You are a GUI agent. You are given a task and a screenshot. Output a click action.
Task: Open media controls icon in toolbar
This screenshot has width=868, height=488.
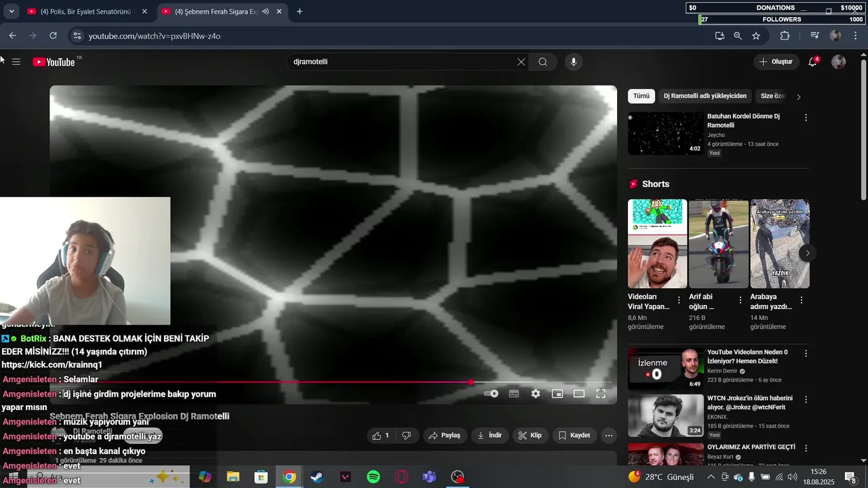pos(815,36)
